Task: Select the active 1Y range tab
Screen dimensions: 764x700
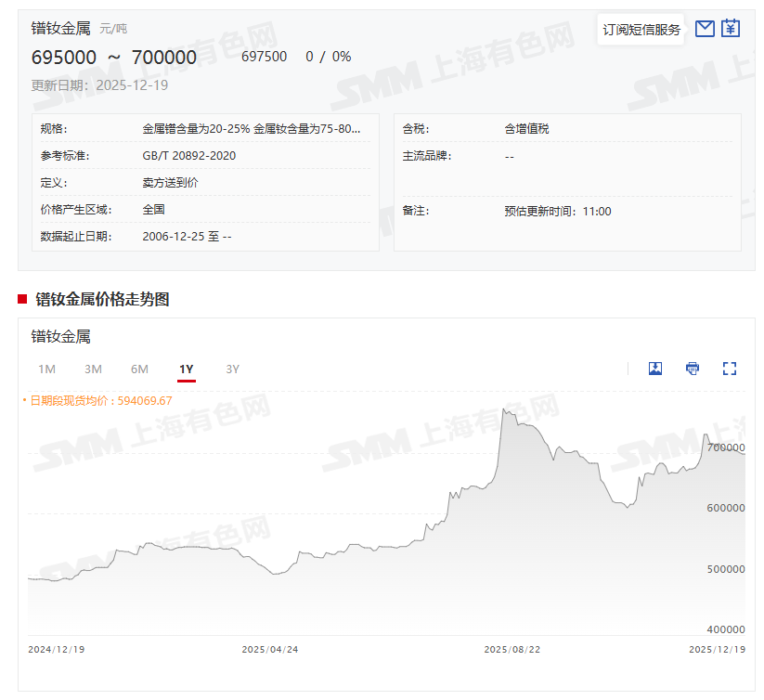Action: (186, 369)
